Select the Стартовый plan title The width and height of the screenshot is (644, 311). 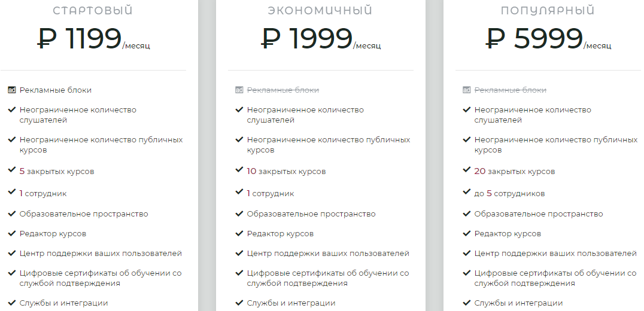(93, 11)
